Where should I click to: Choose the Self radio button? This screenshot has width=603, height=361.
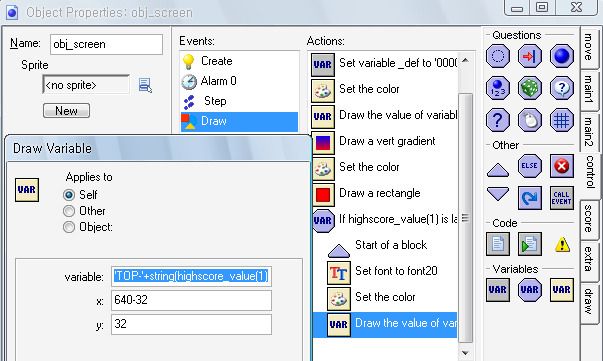click(x=69, y=195)
